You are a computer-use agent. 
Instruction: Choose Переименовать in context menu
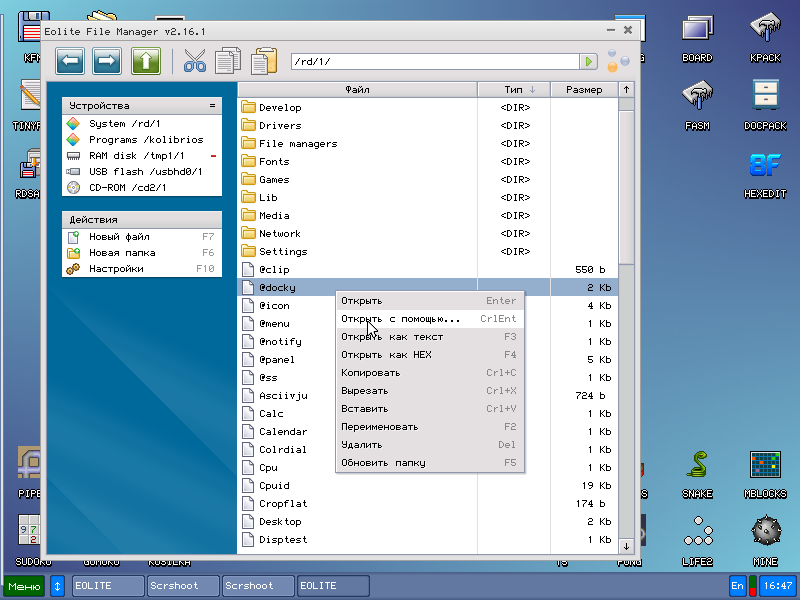click(x=430, y=427)
